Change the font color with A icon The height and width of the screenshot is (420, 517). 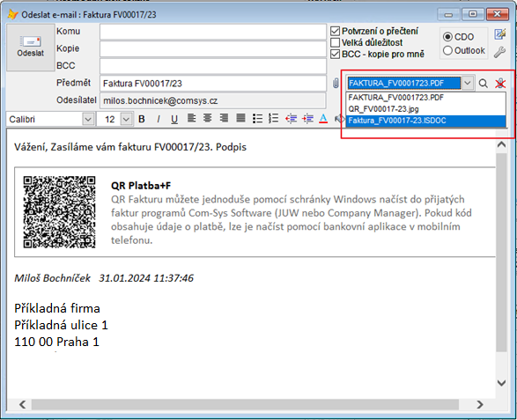tap(323, 119)
